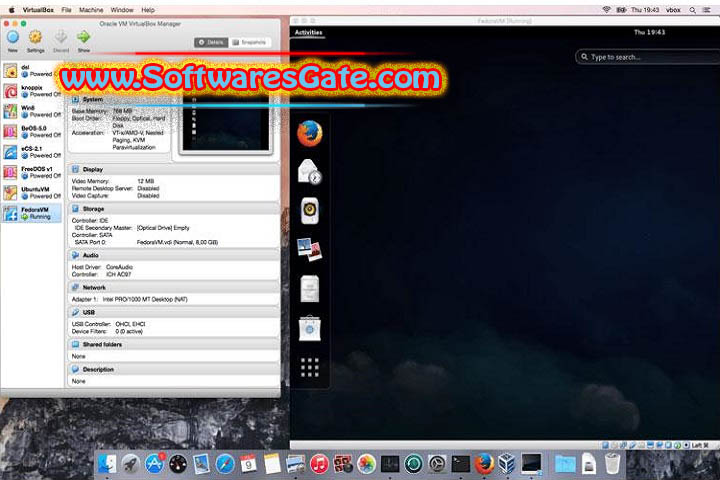Open Finder from the macOS Dock
This screenshot has width=720, height=480.
[107, 464]
